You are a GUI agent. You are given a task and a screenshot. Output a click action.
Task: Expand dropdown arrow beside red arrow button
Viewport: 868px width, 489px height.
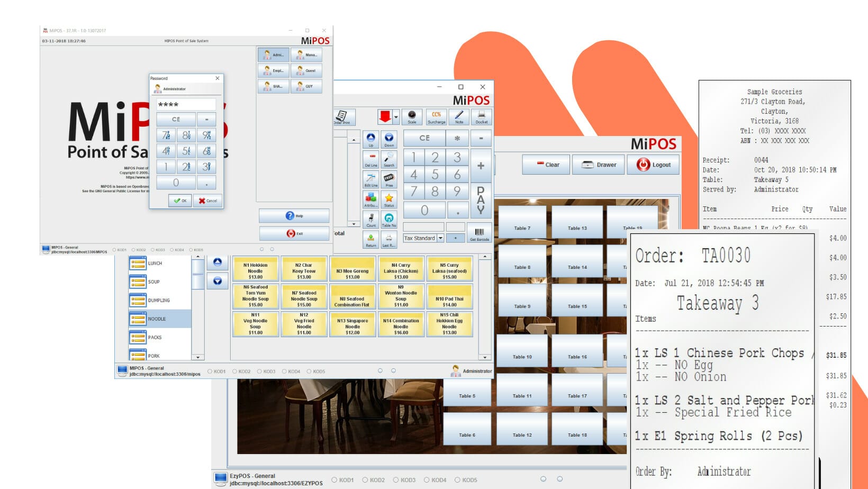tap(396, 117)
